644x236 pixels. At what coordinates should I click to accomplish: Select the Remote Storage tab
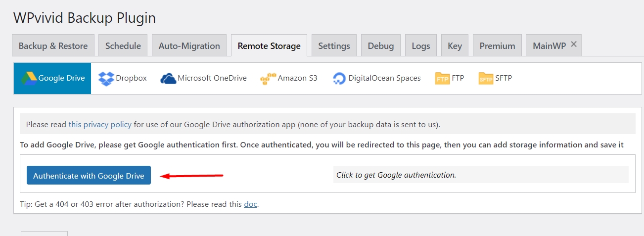click(x=269, y=46)
